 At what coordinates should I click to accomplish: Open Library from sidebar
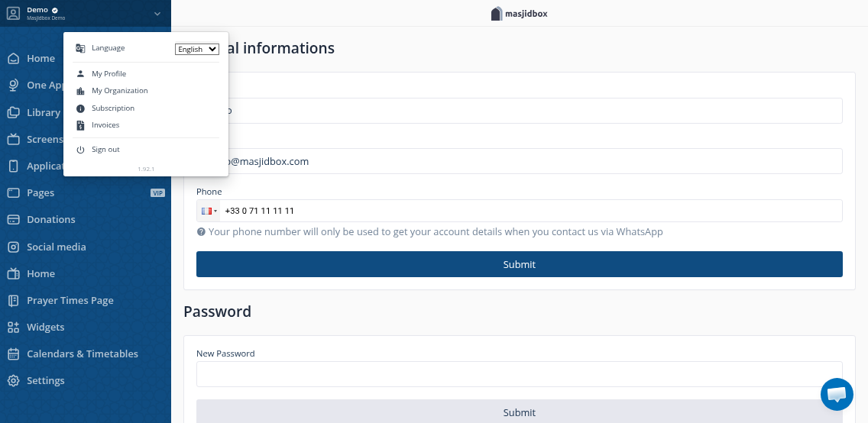pos(44,112)
